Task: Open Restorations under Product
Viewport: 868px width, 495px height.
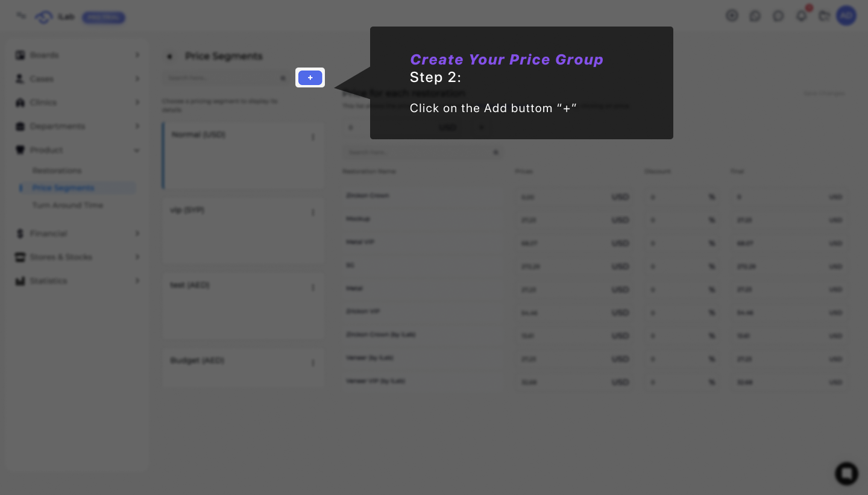Action: [x=57, y=171]
